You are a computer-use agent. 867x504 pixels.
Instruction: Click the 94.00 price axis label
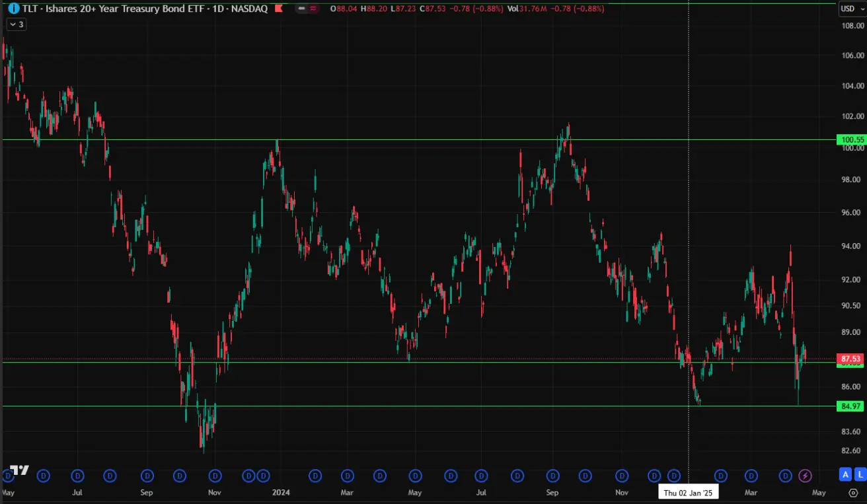point(852,246)
